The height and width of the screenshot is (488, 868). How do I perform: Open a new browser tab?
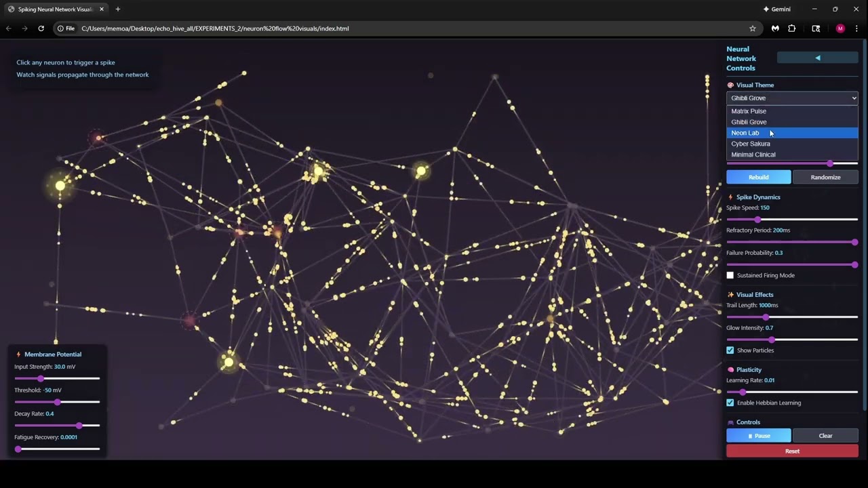click(118, 9)
